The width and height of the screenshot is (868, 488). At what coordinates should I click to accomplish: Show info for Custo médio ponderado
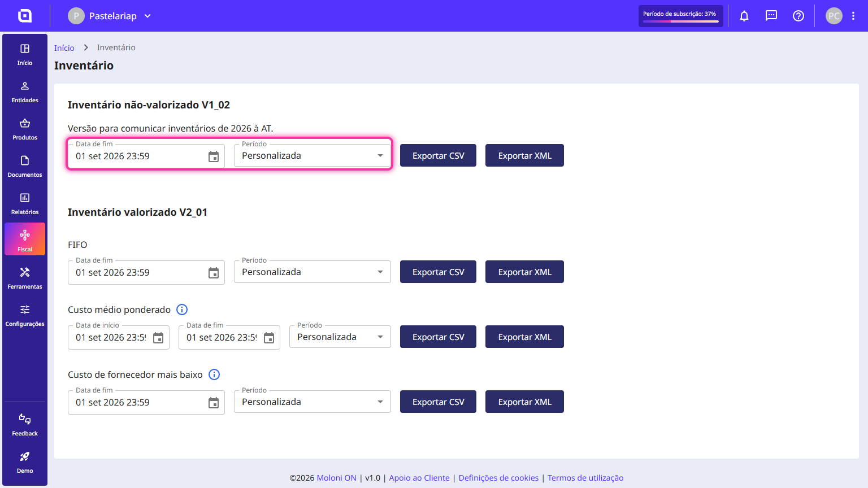coord(182,310)
